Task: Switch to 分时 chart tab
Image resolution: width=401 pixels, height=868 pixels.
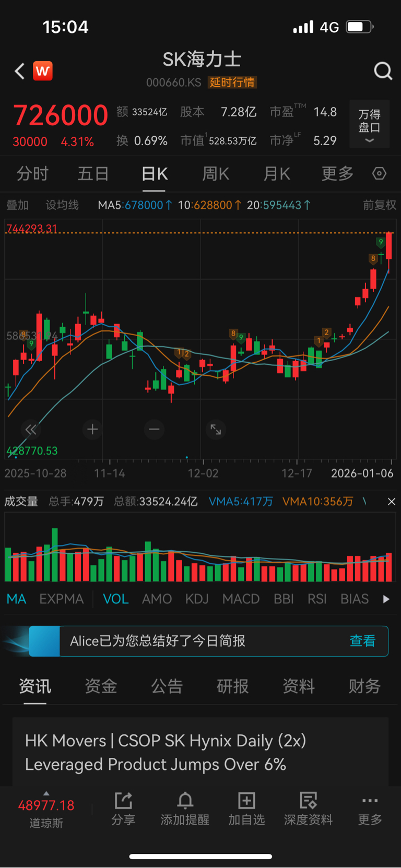Action: point(32,173)
